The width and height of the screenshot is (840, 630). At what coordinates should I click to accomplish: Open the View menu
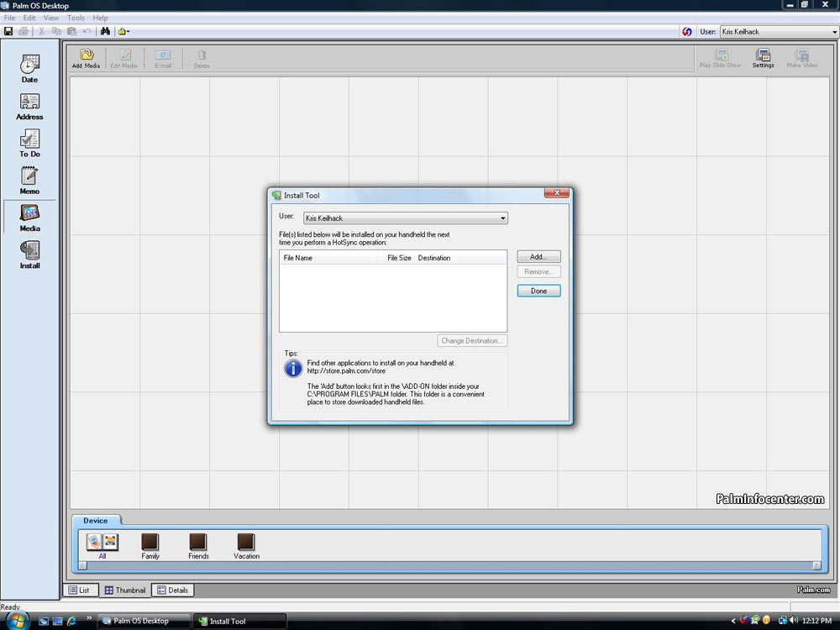coord(51,18)
